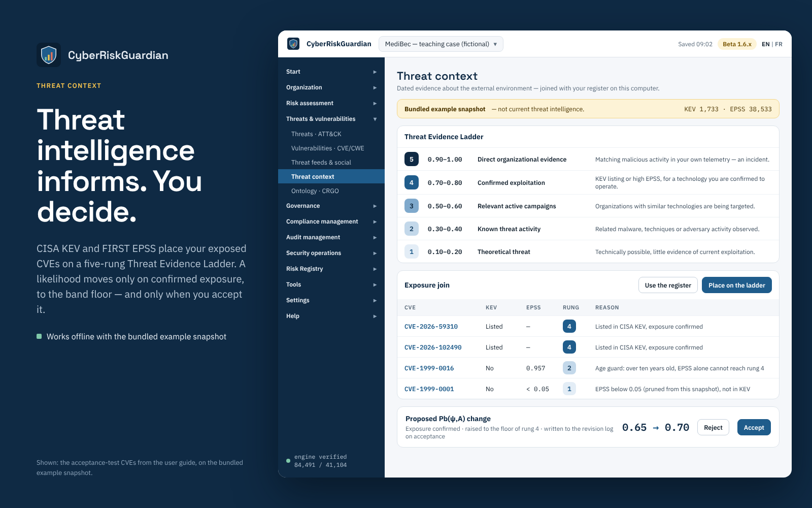Expand the Audit management section

coord(331,237)
